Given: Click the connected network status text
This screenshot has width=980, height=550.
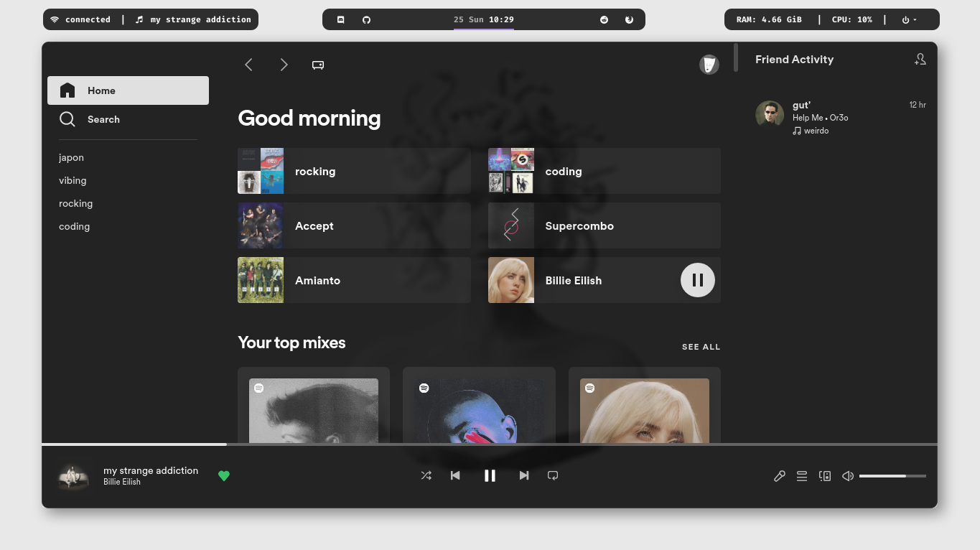Looking at the screenshot, I should coord(88,19).
